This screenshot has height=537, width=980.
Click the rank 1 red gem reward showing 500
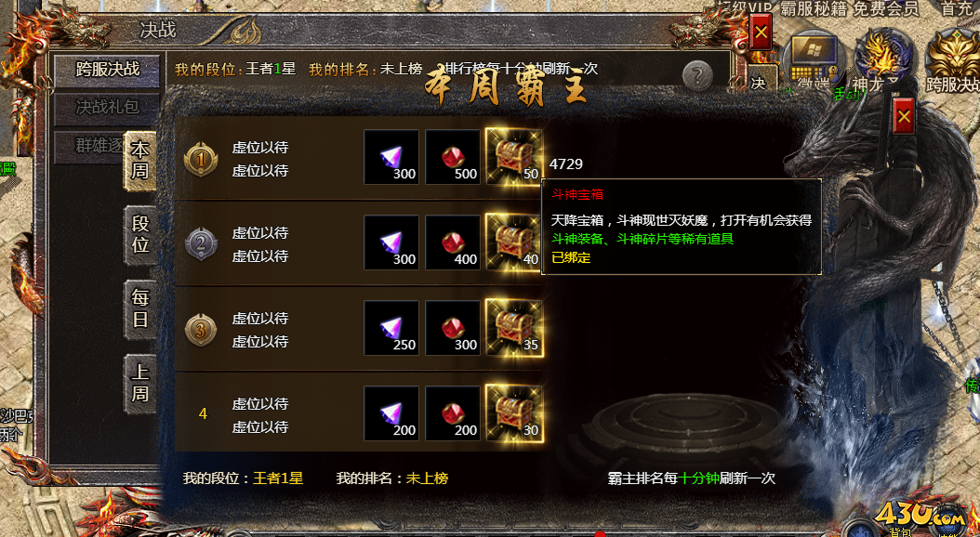[453, 157]
